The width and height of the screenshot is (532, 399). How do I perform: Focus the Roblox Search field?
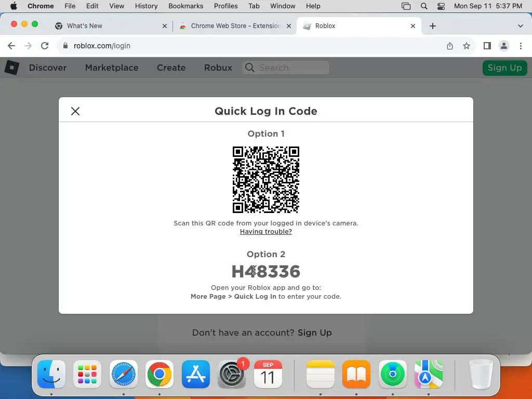click(286, 68)
